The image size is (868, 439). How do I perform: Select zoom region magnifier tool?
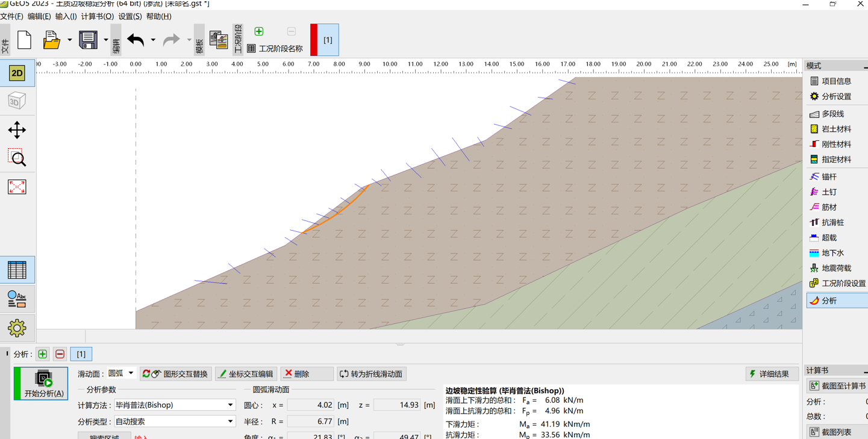pos(17,158)
